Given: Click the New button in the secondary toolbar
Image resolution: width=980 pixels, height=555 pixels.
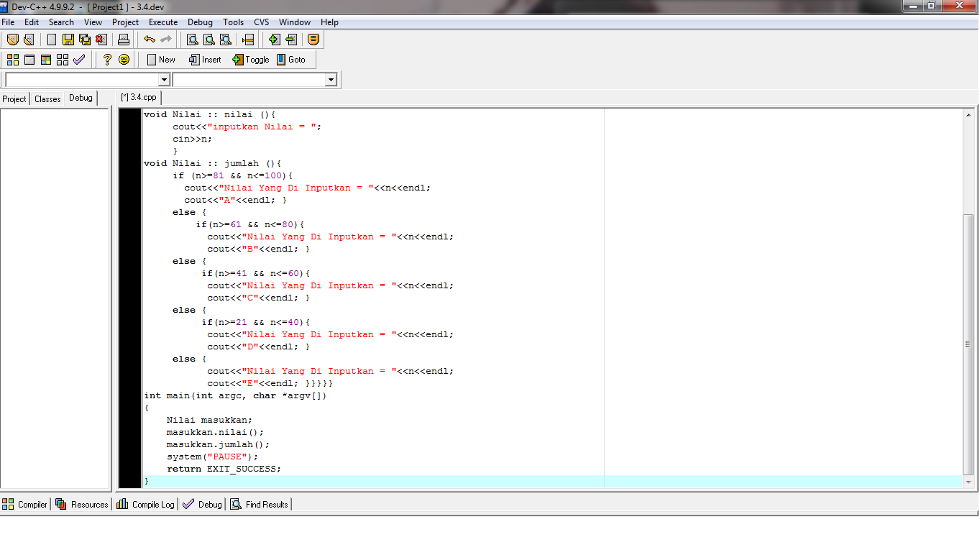Looking at the screenshot, I should (161, 60).
